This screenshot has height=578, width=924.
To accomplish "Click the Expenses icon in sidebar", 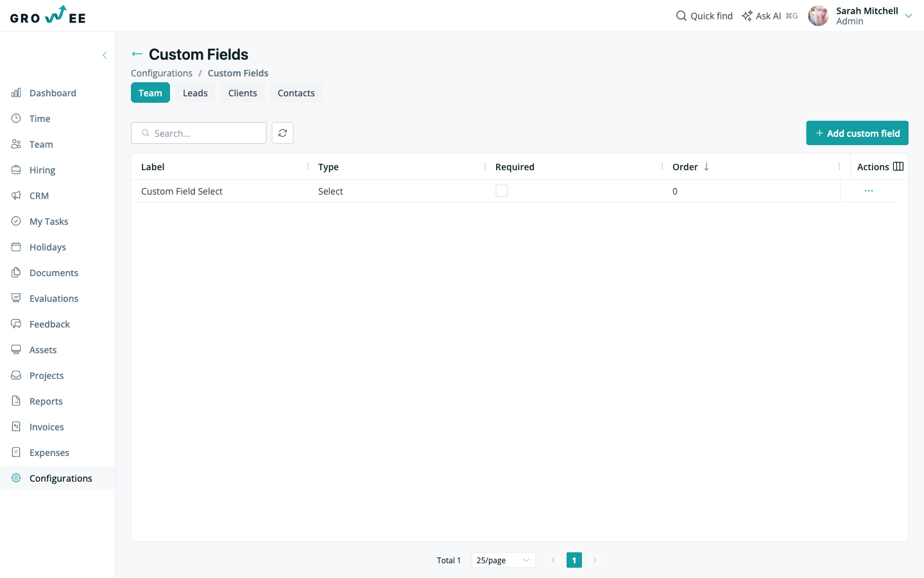I will point(16,452).
